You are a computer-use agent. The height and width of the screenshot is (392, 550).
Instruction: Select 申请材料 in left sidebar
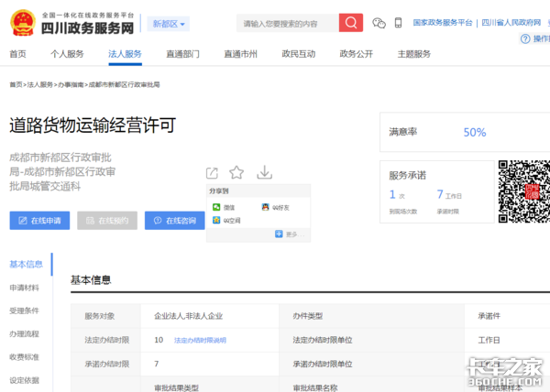[25, 288]
